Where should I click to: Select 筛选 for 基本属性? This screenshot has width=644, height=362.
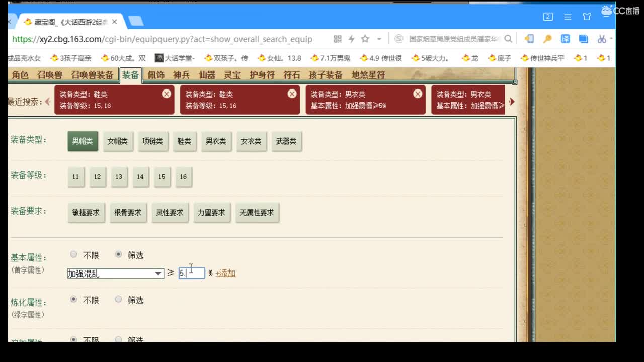(x=118, y=254)
